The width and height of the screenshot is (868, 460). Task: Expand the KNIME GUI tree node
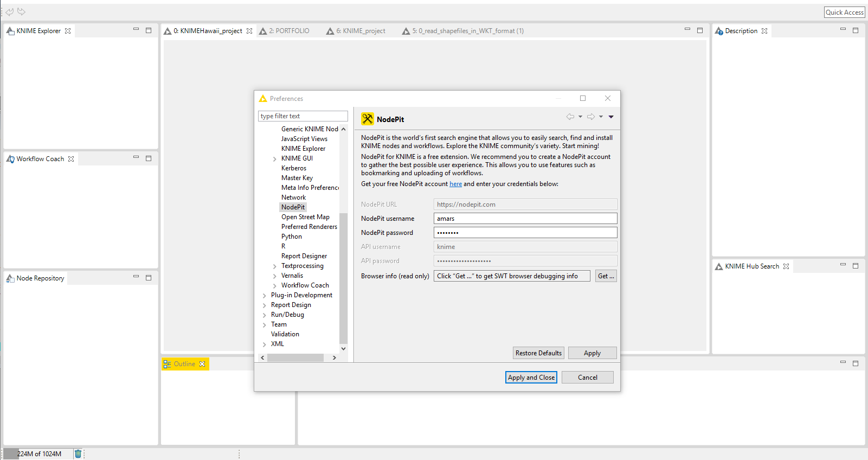(275, 159)
